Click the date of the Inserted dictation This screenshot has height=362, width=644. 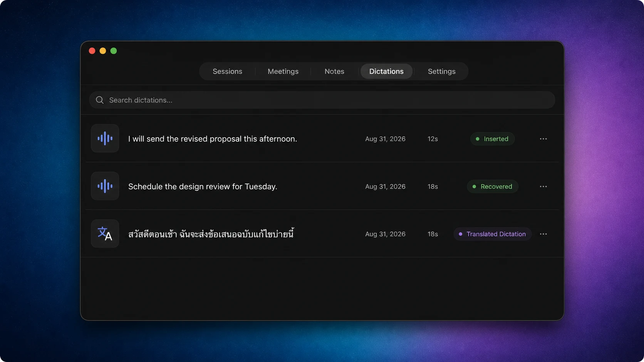[x=385, y=139]
